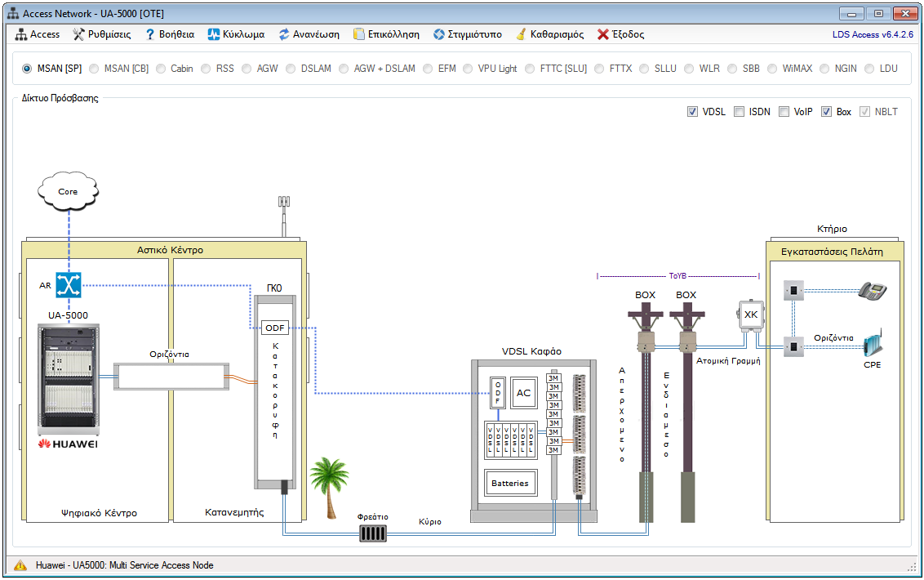Enable the ISDN checkbox
The image size is (924, 580).
[739, 112]
